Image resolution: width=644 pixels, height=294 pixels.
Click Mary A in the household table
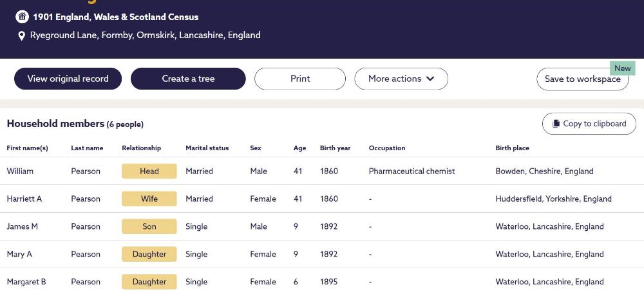coord(19,255)
